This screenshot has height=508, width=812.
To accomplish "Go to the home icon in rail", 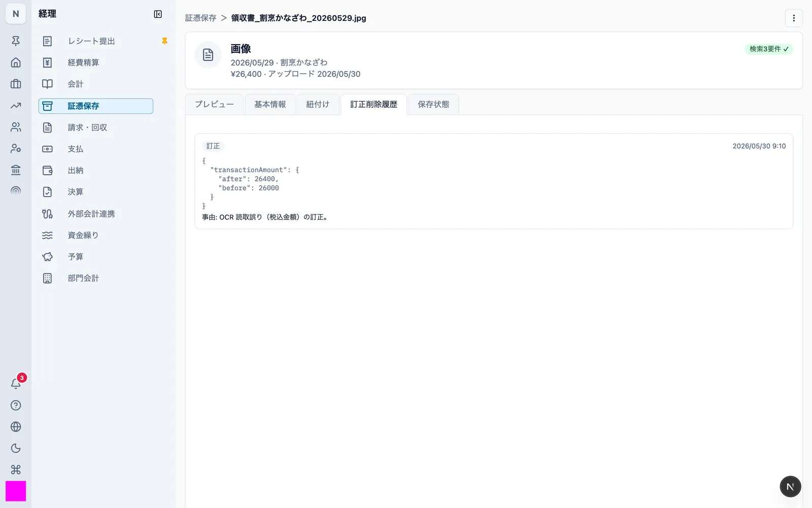I will [x=16, y=62].
